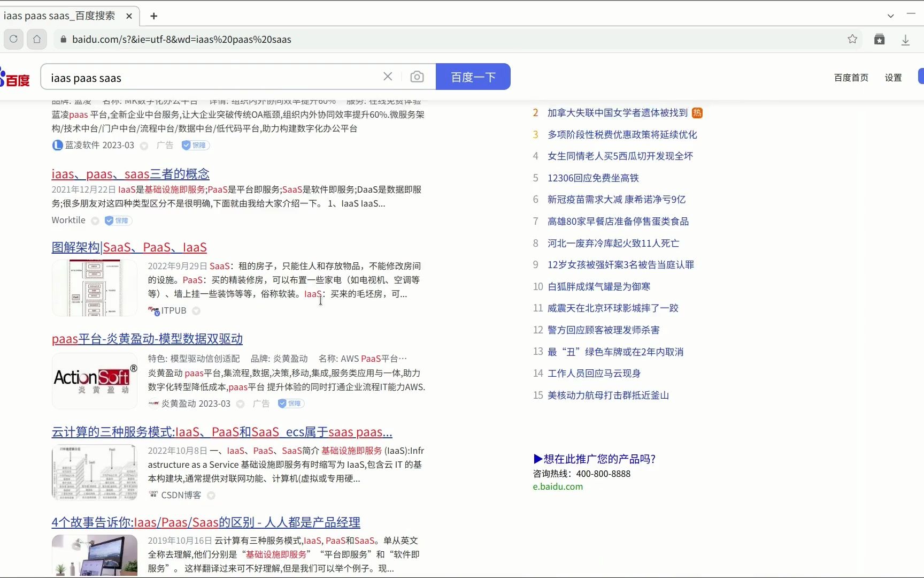Click the CSDN article diagram thumbnail
924x578 pixels.
(x=94, y=473)
